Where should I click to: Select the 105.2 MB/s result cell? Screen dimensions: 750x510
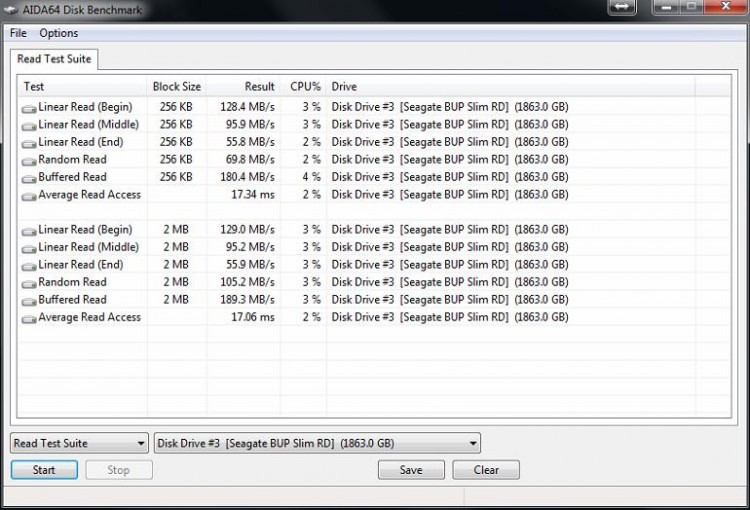pos(247,282)
